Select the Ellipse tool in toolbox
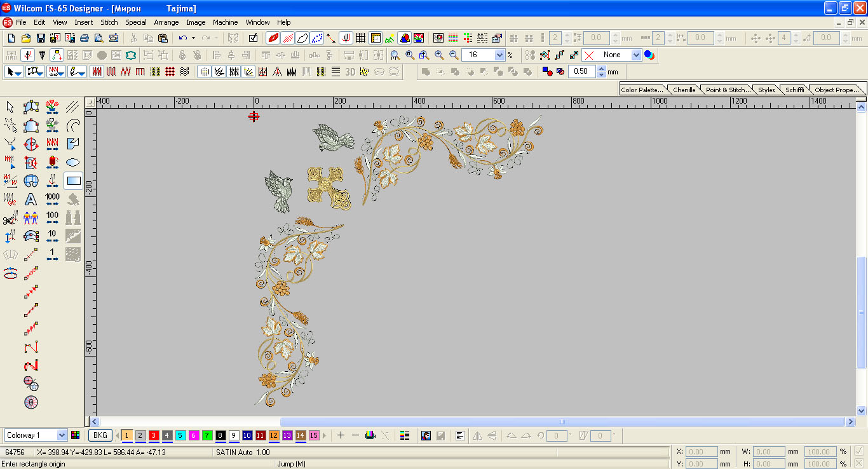Viewport: 868px width, 469px height. pos(74,163)
